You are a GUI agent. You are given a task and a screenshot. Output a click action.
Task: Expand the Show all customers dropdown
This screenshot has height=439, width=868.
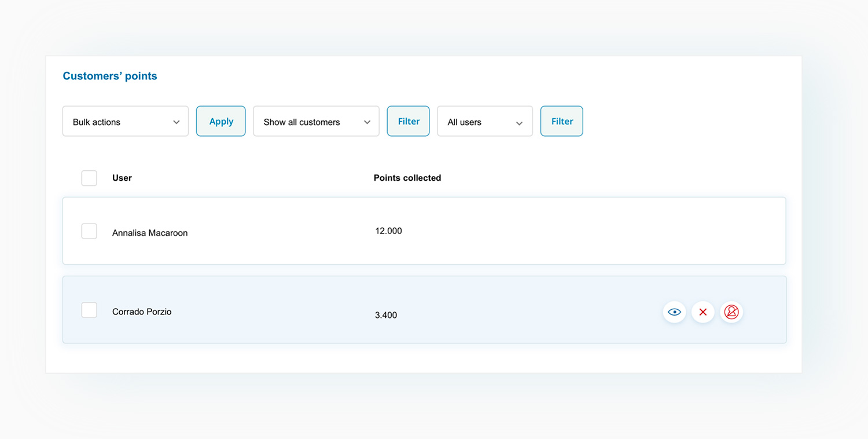tap(316, 121)
